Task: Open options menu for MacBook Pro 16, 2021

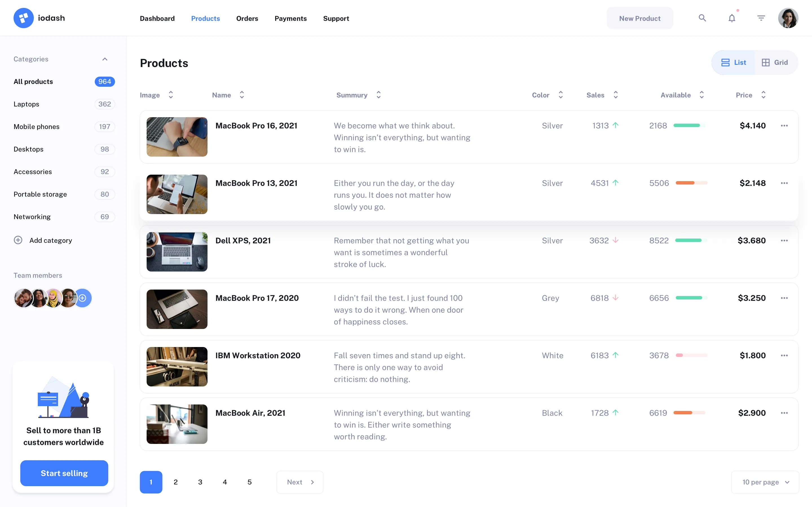Action: point(784,125)
